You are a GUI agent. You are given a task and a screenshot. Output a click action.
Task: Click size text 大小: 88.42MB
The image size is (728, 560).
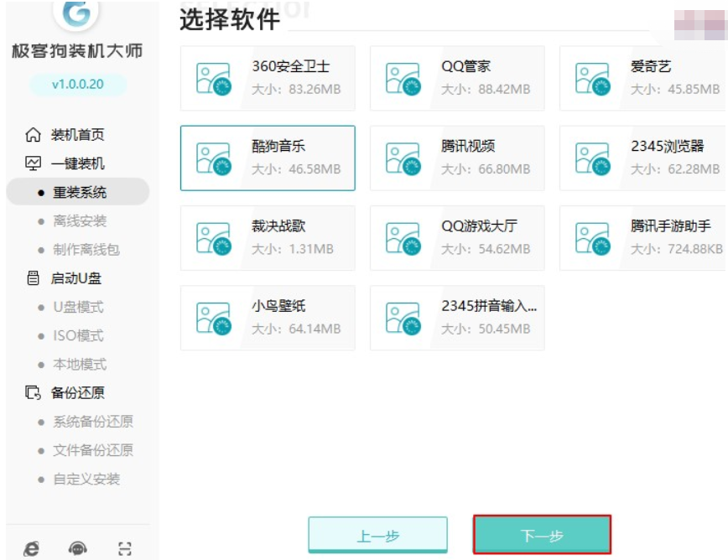tap(486, 89)
